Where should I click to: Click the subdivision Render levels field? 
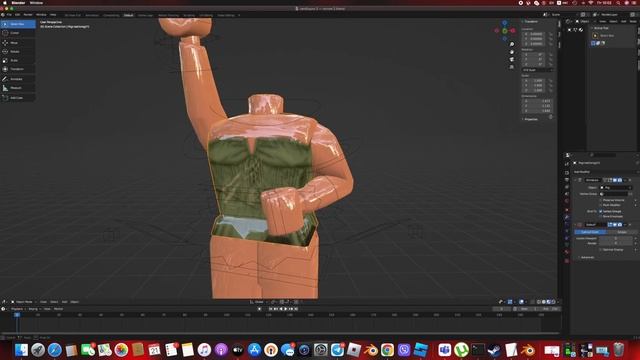pyautogui.click(x=616, y=243)
